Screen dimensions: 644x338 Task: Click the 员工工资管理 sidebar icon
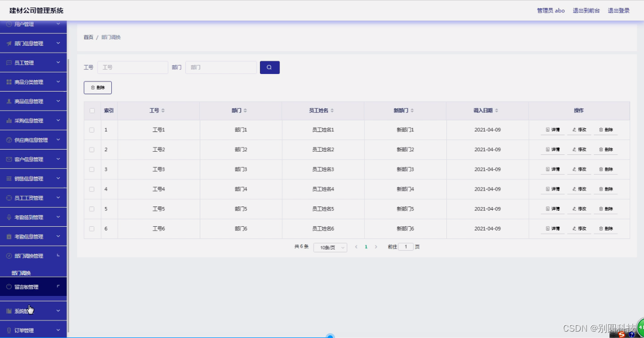tap(9, 197)
